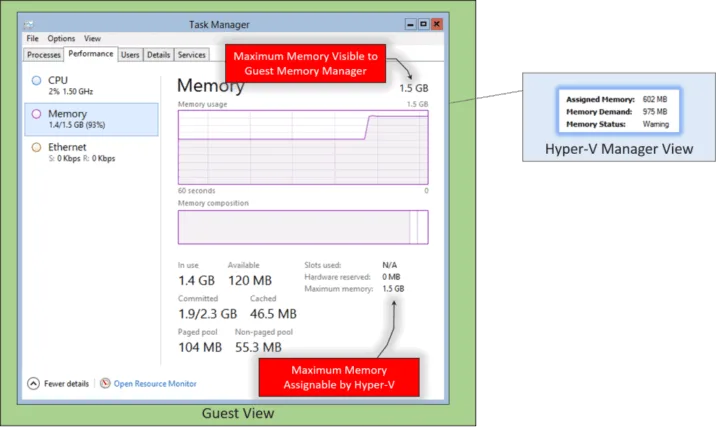Click the Fewer details label

pos(66,384)
